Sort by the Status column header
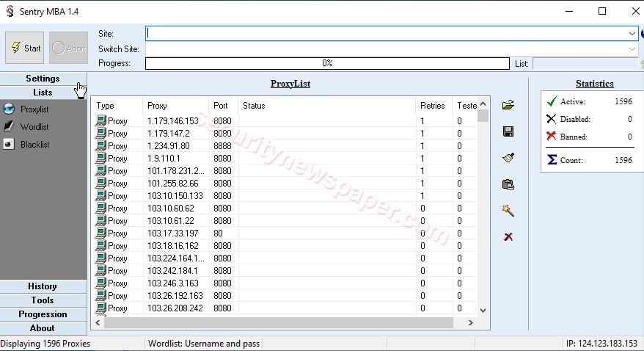Screen dimensions: 644x351 [x=327, y=106]
